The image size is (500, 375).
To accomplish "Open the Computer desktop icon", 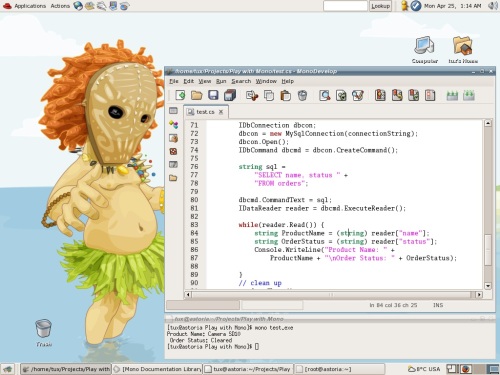I will (x=424, y=50).
